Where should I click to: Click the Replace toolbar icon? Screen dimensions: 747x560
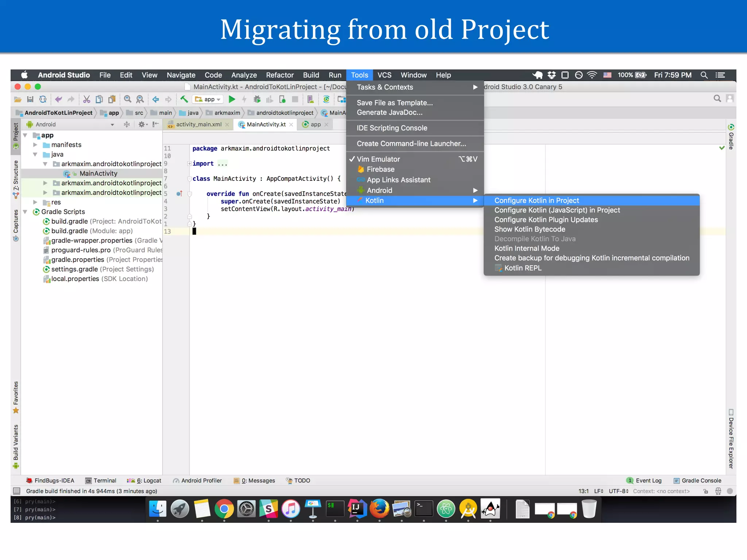140,99
